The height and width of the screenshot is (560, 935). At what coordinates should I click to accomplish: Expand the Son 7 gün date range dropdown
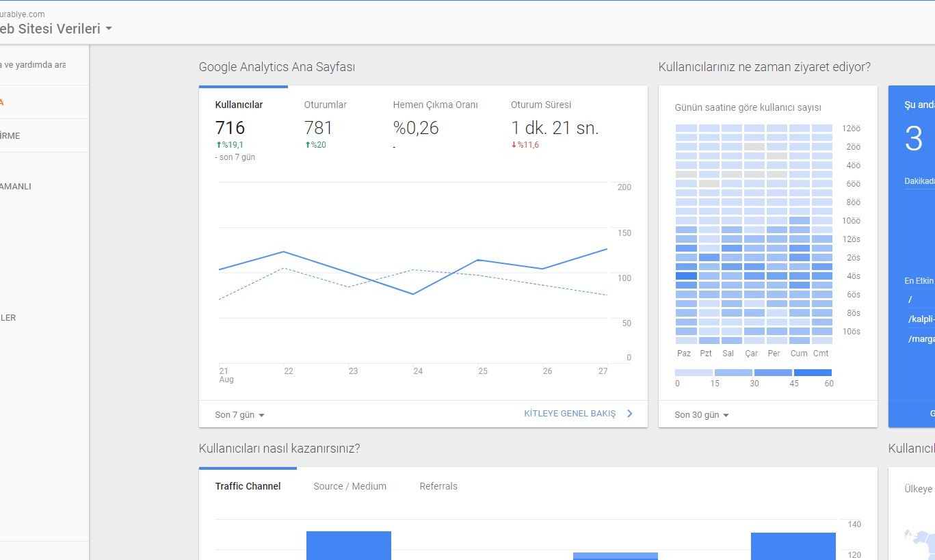pos(240,415)
